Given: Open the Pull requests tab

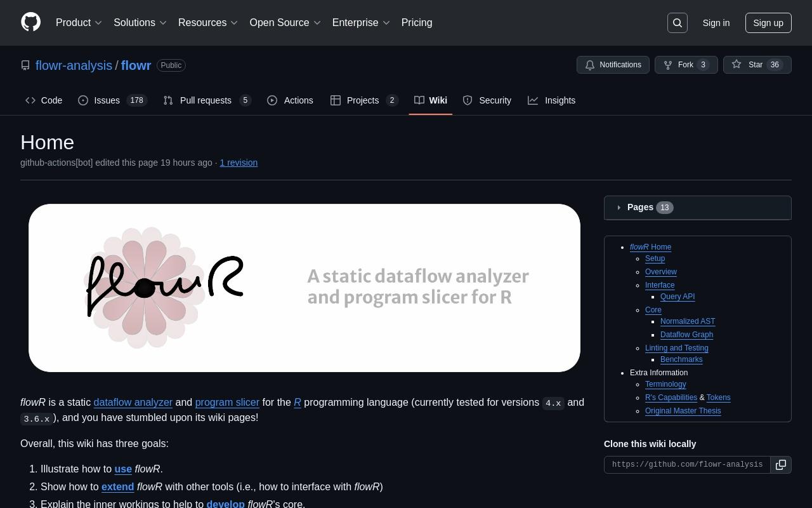Looking at the screenshot, I should coord(207,100).
